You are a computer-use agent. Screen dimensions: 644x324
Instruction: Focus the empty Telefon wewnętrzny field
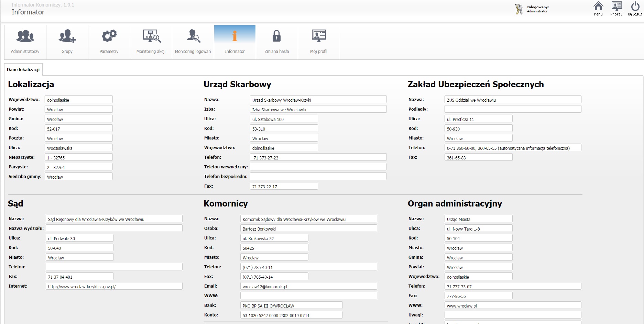pyautogui.click(x=318, y=167)
